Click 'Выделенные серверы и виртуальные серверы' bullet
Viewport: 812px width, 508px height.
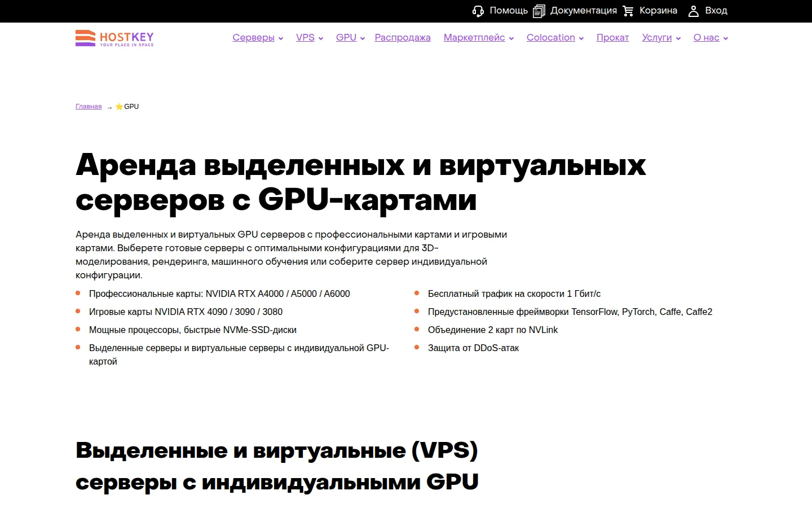click(x=239, y=354)
